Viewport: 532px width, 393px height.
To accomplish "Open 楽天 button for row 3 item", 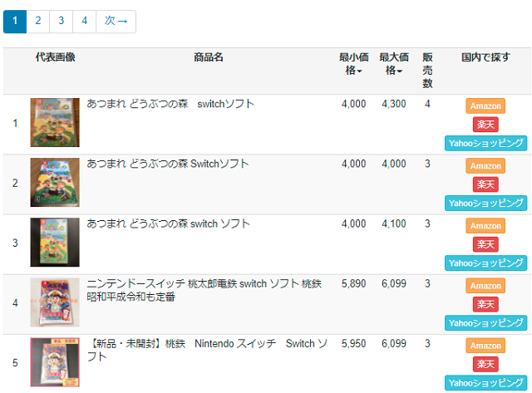I will tap(485, 244).
